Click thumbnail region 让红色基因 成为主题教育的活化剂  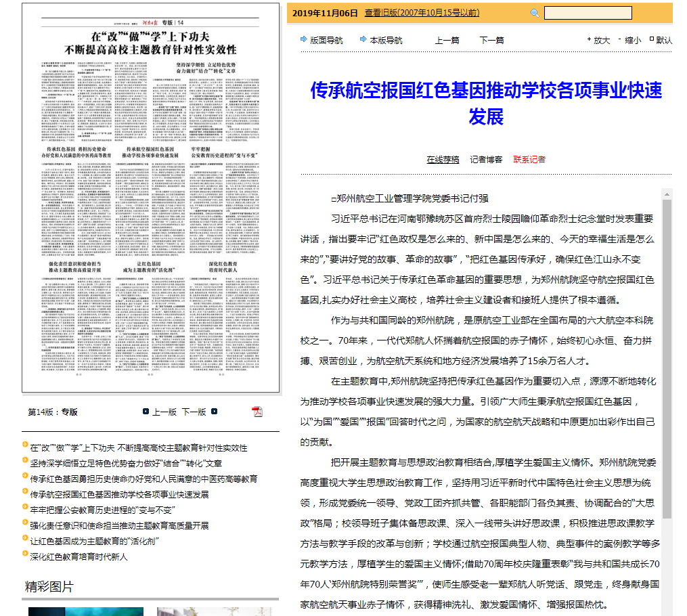click(149, 267)
